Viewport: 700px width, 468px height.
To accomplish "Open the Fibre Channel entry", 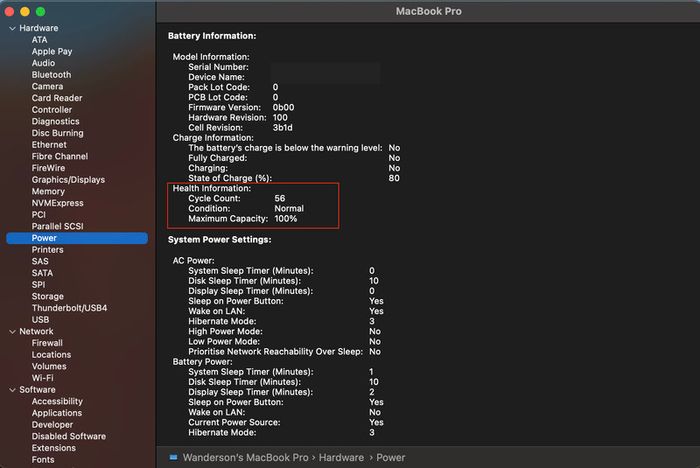I will click(60, 156).
